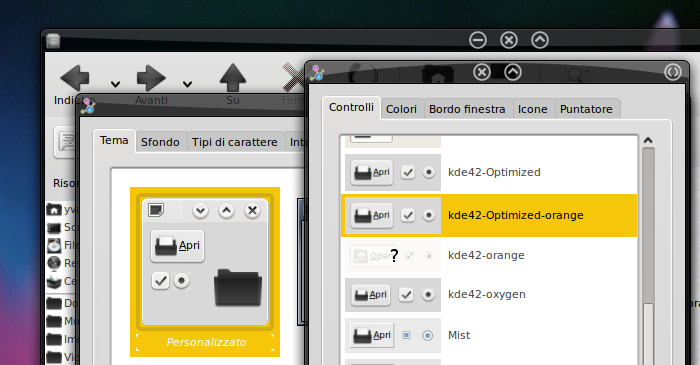The width and height of the screenshot is (700, 365).
Task: Open the Icone tab
Action: (533, 109)
